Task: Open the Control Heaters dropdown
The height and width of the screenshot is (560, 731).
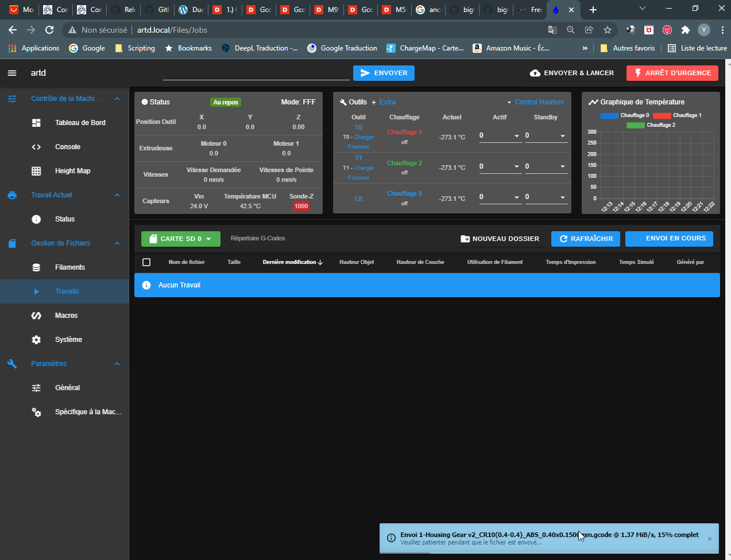Action: pos(535,102)
